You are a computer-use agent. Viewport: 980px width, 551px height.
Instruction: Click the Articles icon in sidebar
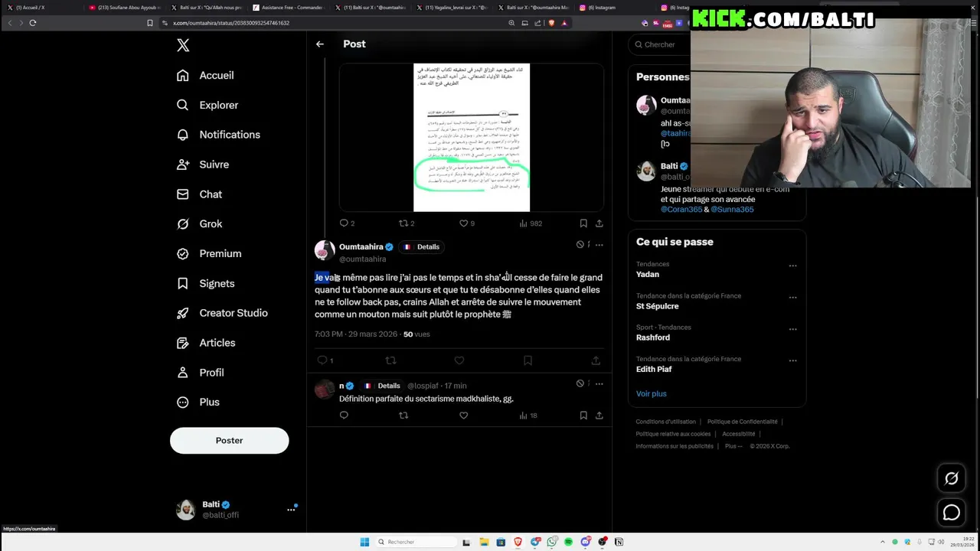[182, 343]
